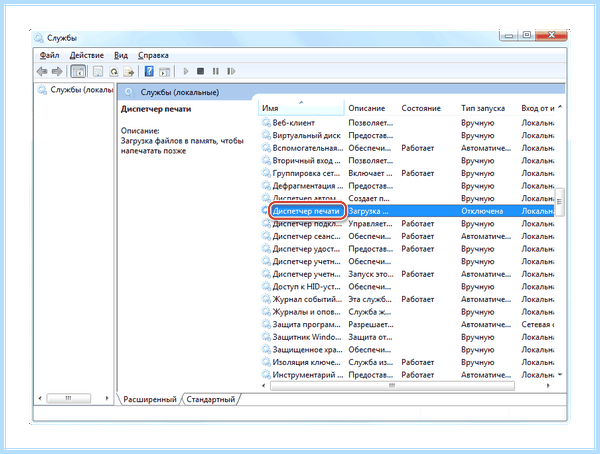The height and width of the screenshot is (454, 600).
Task: Click the Службы title bar icon
Action: [x=39, y=38]
